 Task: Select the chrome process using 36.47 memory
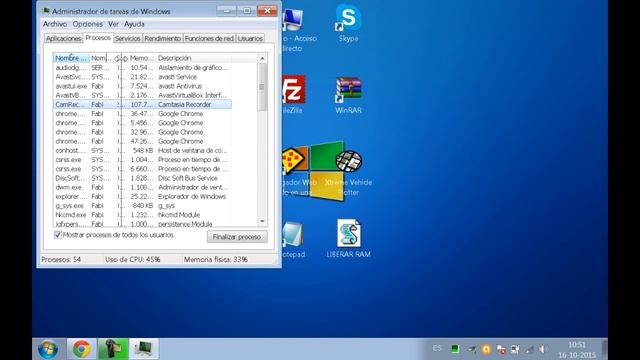pyautogui.click(x=142, y=113)
